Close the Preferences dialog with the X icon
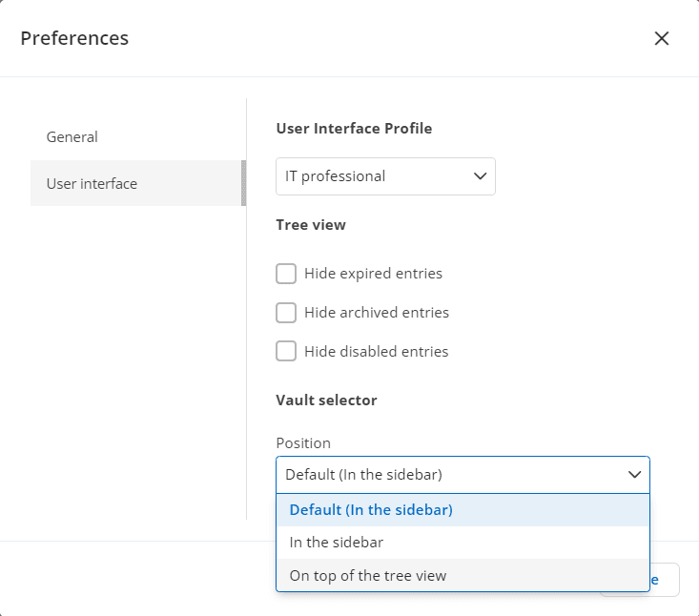The image size is (699, 616). [x=661, y=38]
